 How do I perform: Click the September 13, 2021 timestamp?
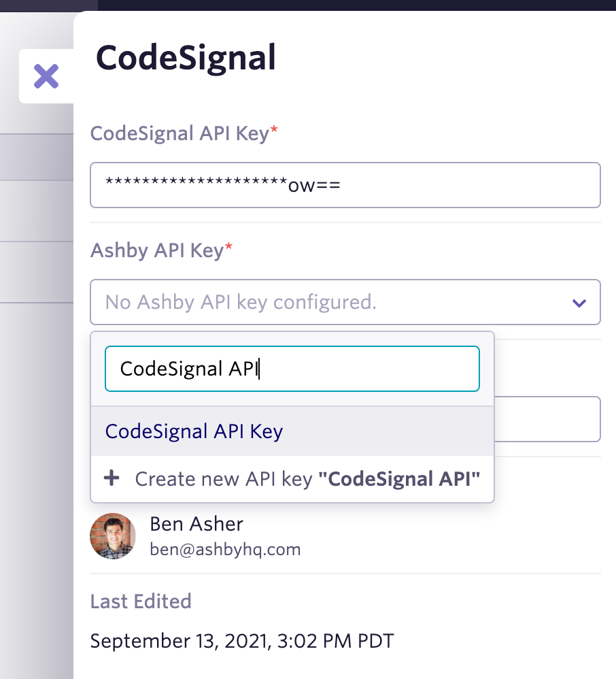click(x=241, y=641)
